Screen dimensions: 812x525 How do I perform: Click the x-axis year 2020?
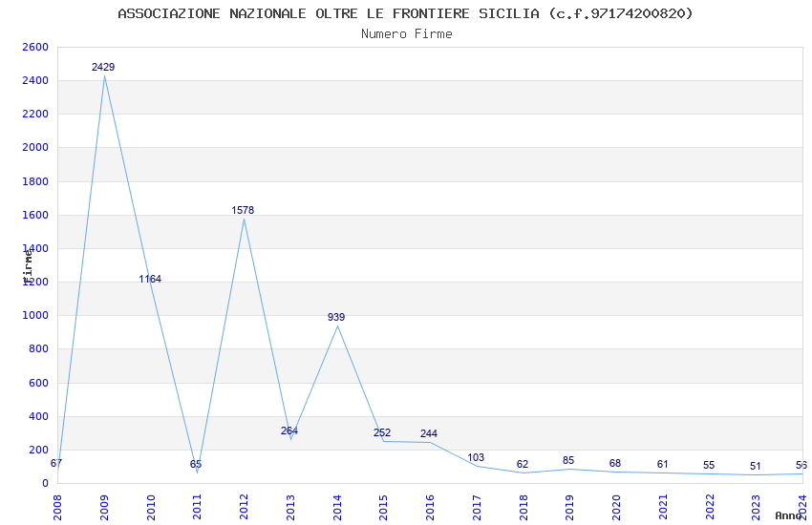point(616,507)
